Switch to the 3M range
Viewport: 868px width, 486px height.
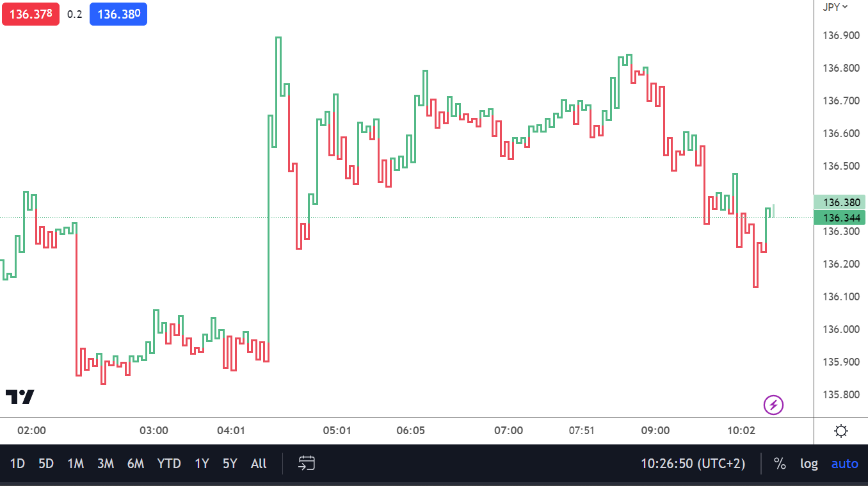[106, 464]
